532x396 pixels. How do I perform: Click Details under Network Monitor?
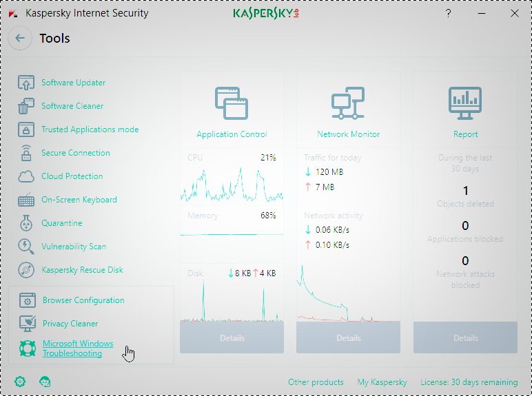[348, 337]
